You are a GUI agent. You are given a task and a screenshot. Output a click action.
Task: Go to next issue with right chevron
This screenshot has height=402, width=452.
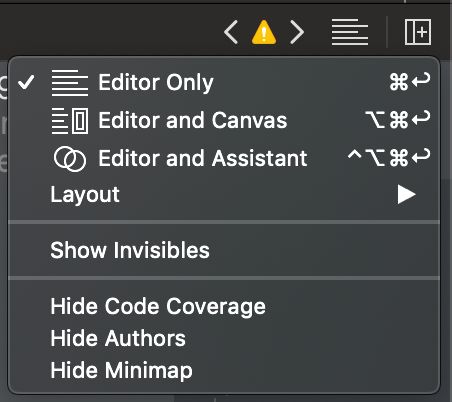297,32
